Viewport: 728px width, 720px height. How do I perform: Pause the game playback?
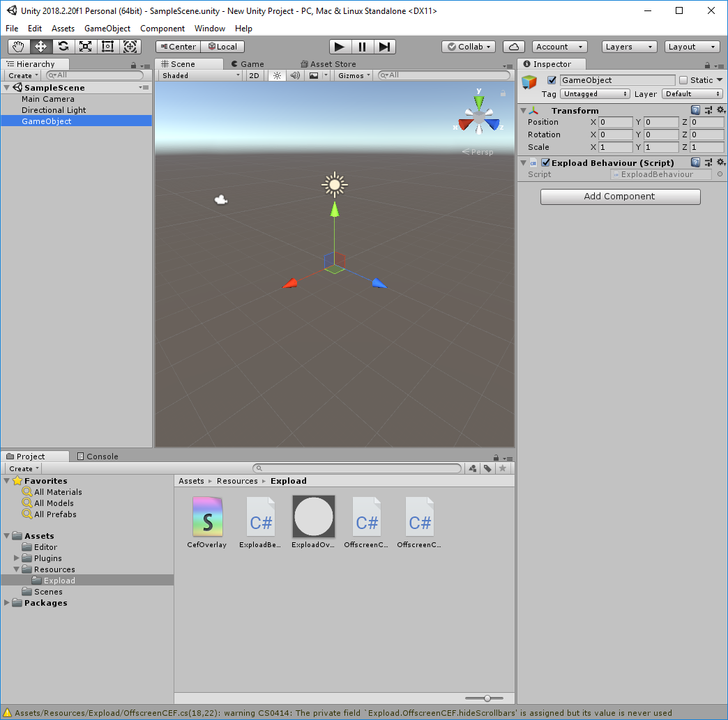(x=362, y=47)
